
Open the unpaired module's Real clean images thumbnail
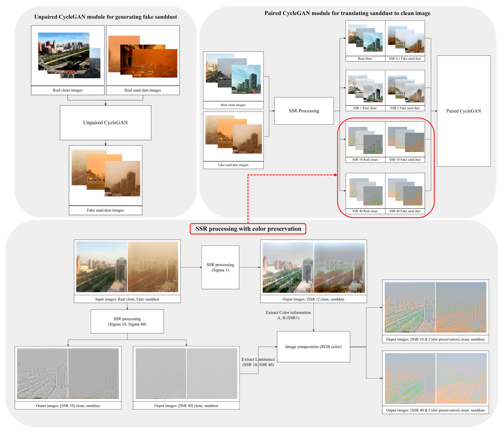click(68, 56)
